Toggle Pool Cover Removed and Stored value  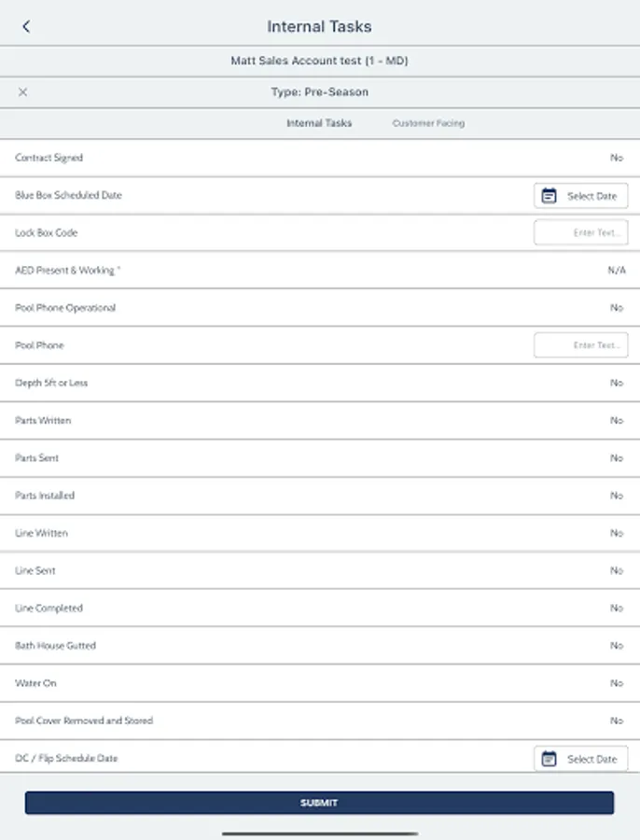[x=616, y=721]
